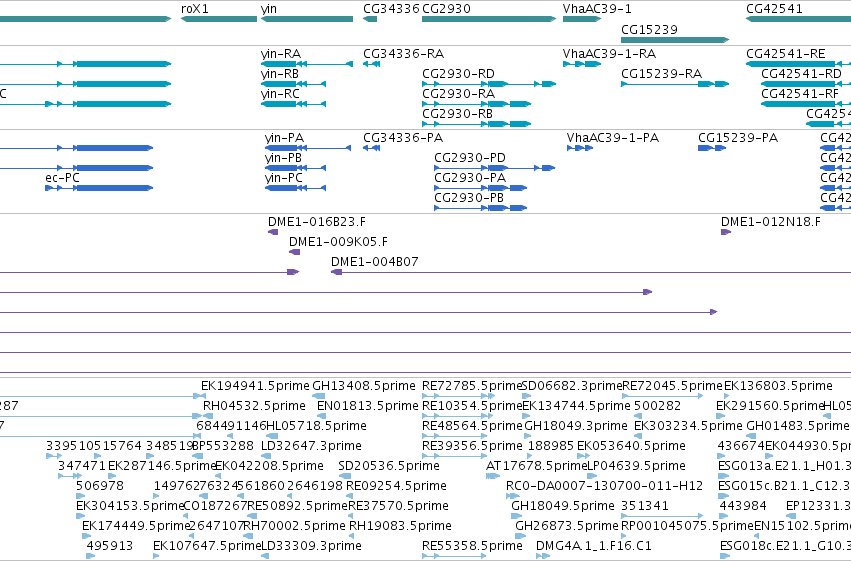Select EST RE72045.5prime

(663, 397)
